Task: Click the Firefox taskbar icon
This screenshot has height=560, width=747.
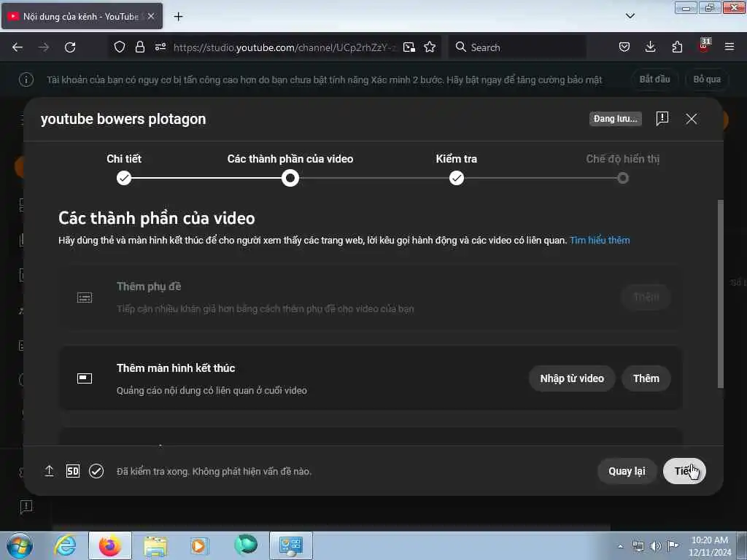Action: pyautogui.click(x=110, y=545)
